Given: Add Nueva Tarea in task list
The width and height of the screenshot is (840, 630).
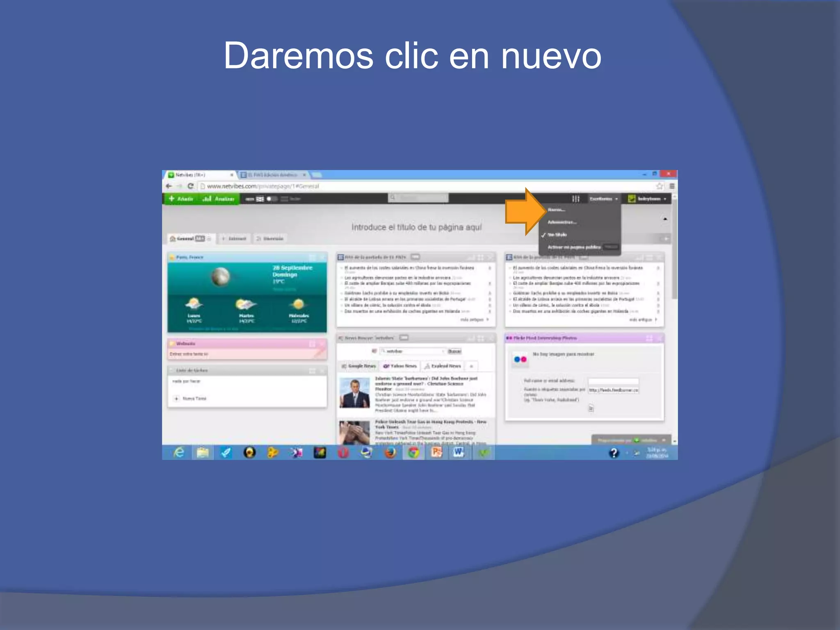Looking at the screenshot, I should (x=191, y=399).
